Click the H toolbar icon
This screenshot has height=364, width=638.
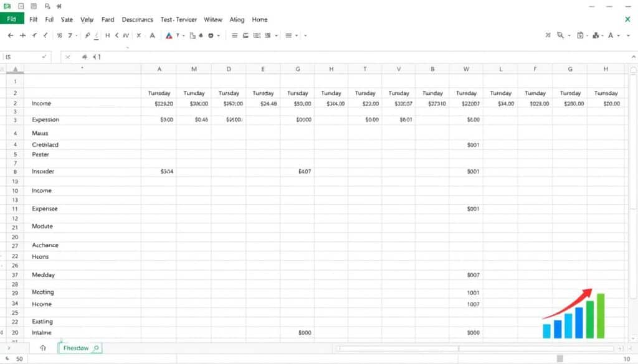pos(107,35)
